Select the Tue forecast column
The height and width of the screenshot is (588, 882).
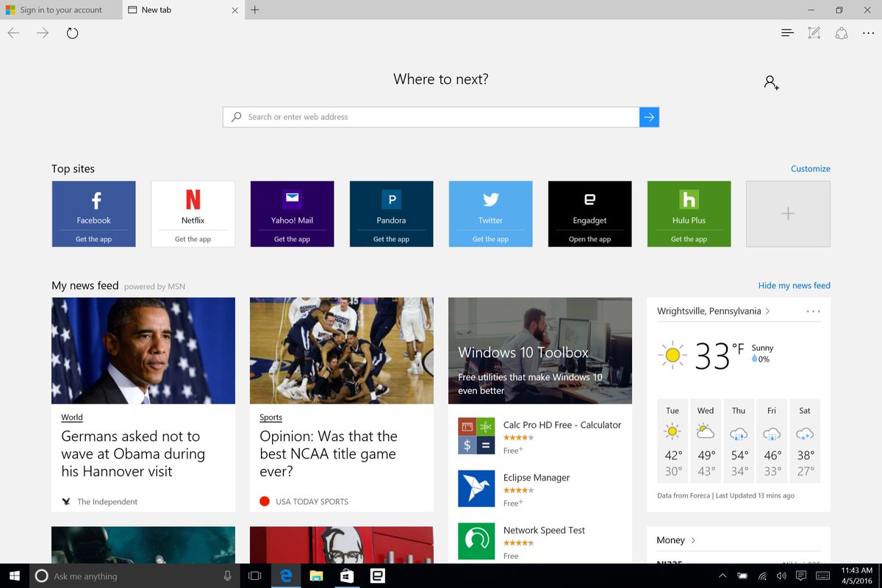coord(673,441)
